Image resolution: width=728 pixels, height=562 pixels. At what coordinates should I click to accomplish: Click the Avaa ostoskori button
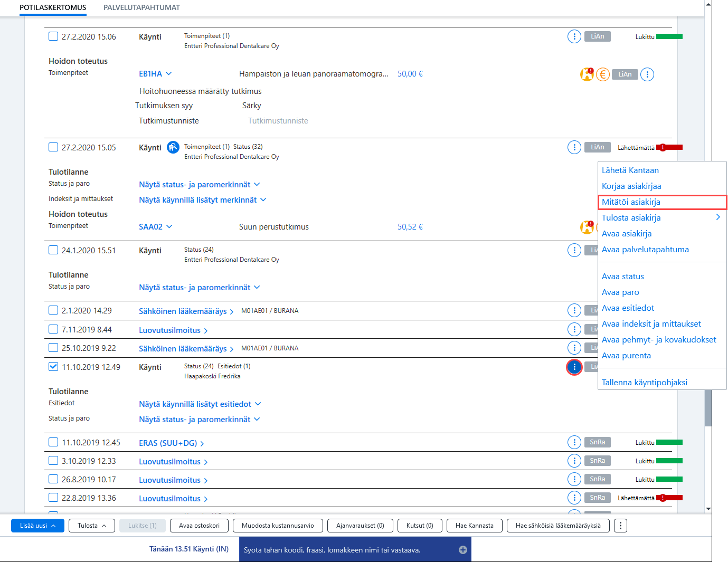[x=199, y=526]
